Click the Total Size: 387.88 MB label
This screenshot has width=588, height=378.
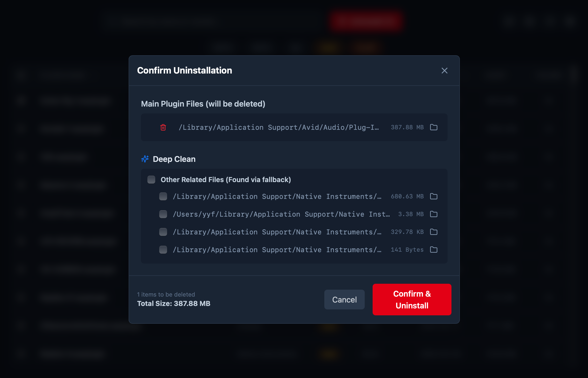coord(174,303)
